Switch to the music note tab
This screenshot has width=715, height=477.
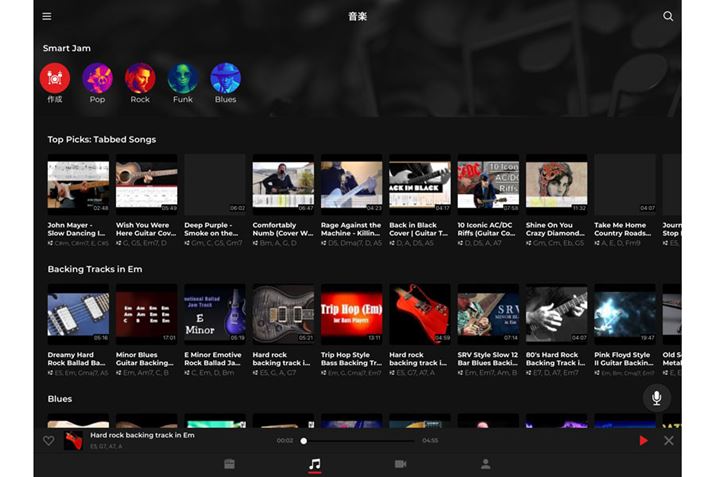coord(315,464)
